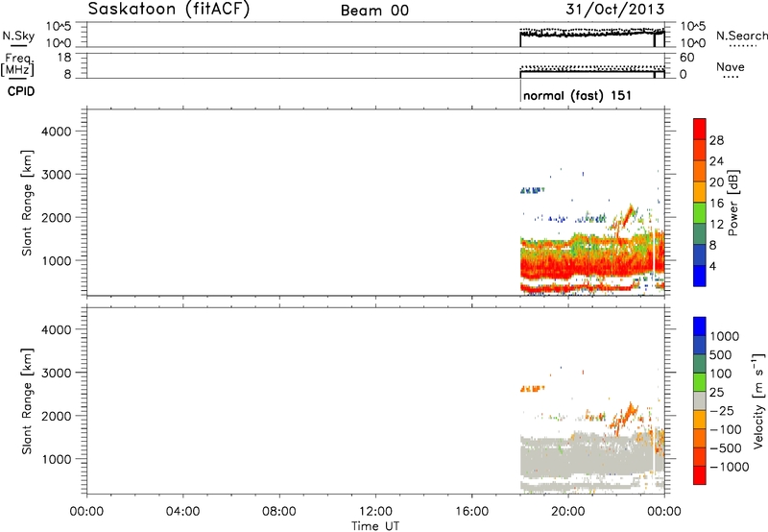768x532 pixels.
Task: Click the '16:00' time axis tick
Action: pyautogui.click(x=471, y=512)
